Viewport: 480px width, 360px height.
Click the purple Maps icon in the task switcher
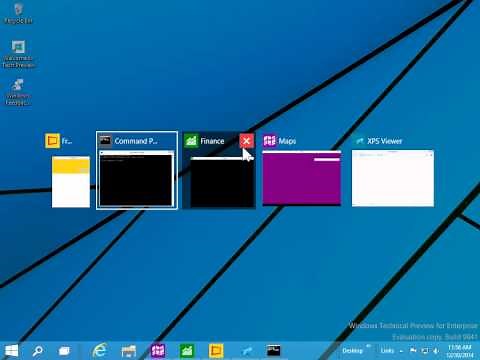point(269,141)
